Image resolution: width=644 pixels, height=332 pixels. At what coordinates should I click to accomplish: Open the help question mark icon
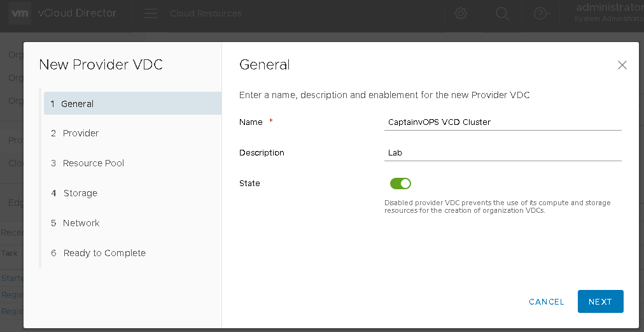(x=541, y=13)
